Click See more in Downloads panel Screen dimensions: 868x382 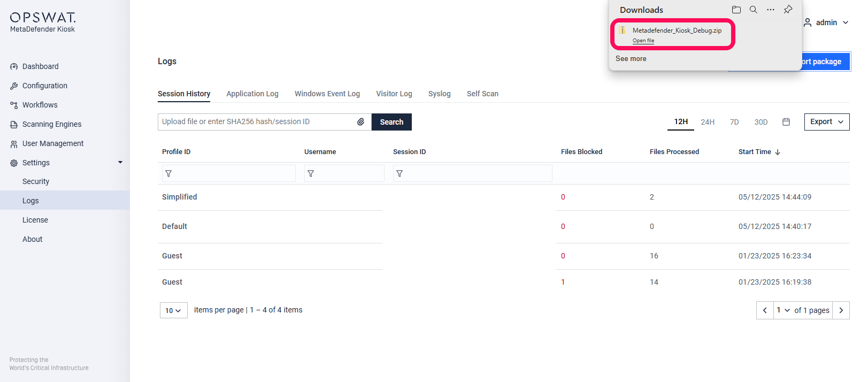[631, 59]
